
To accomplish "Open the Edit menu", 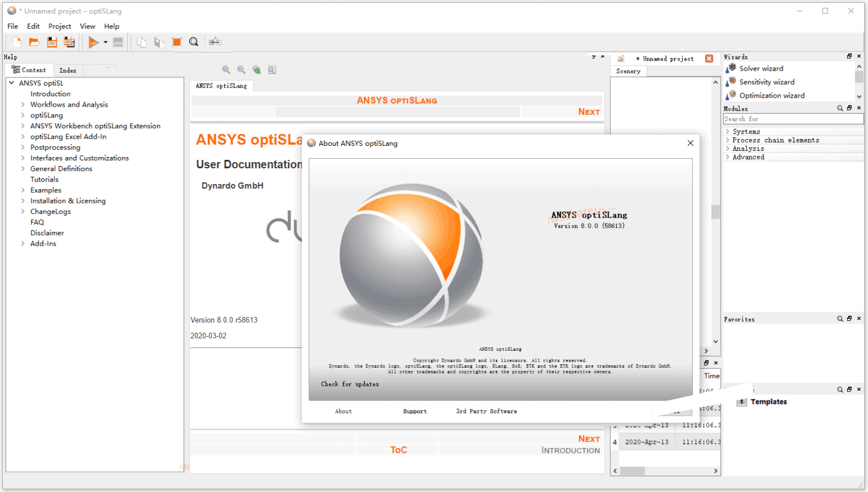I will pyautogui.click(x=33, y=26).
